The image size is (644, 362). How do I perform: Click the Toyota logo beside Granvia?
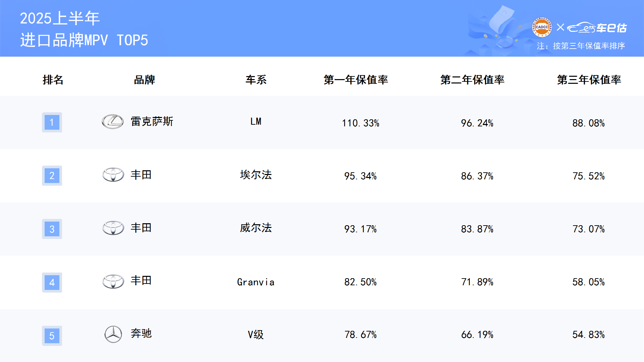(x=113, y=281)
